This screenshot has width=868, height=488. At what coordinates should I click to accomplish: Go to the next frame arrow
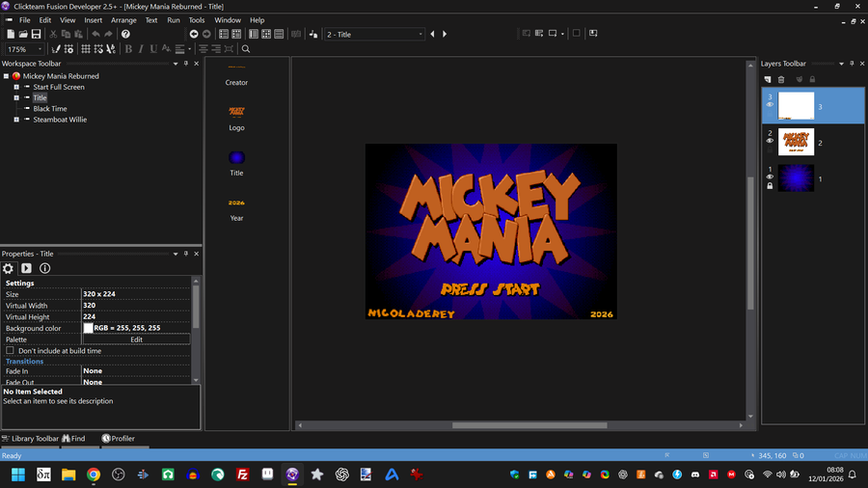pos(445,35)
